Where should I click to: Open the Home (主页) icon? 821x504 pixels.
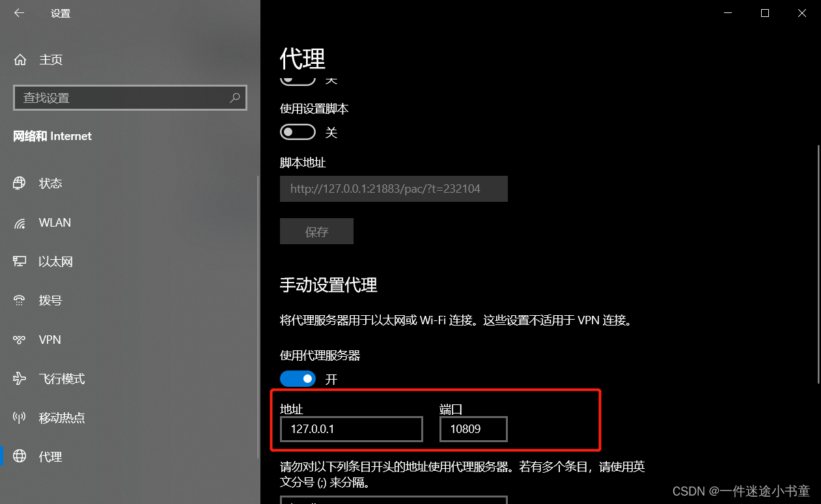point(20,60)
